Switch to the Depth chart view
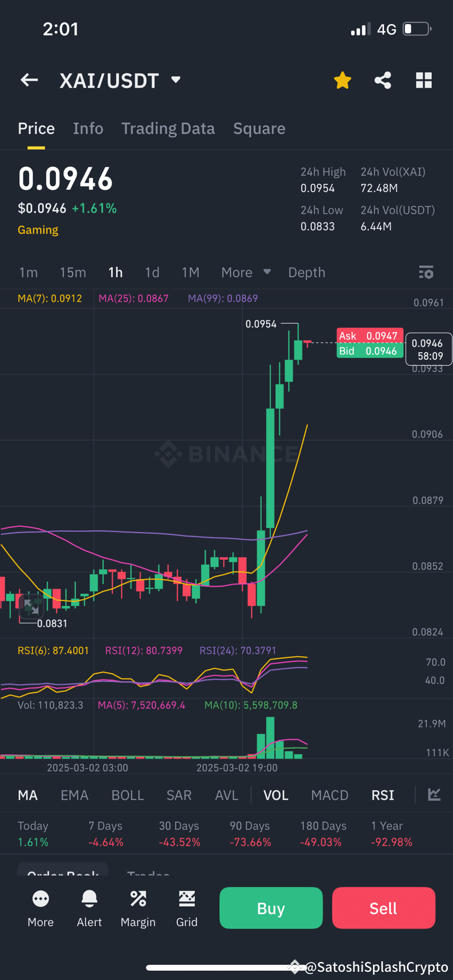 pyautogui.click(x=306, y=272)
